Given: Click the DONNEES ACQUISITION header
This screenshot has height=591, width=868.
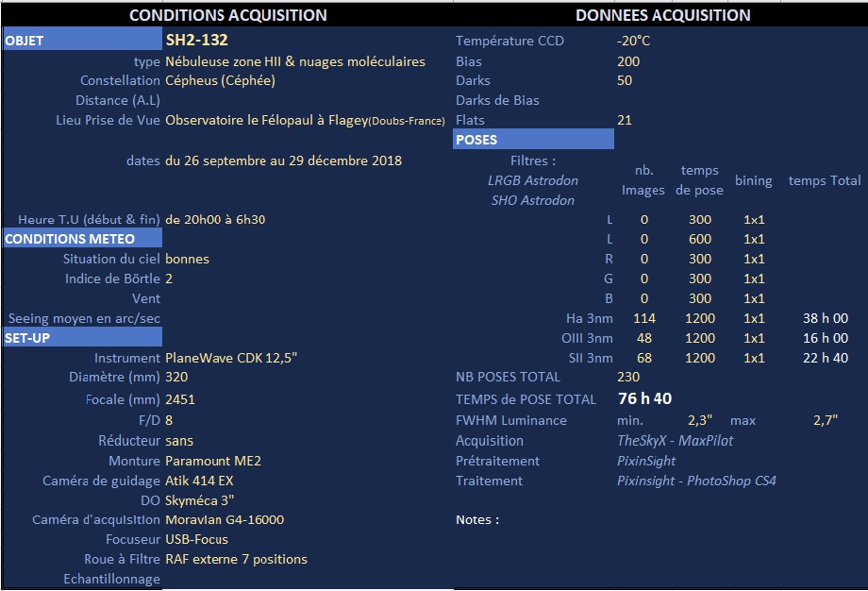Looking at the screenshot, I should tap(662, 15).
